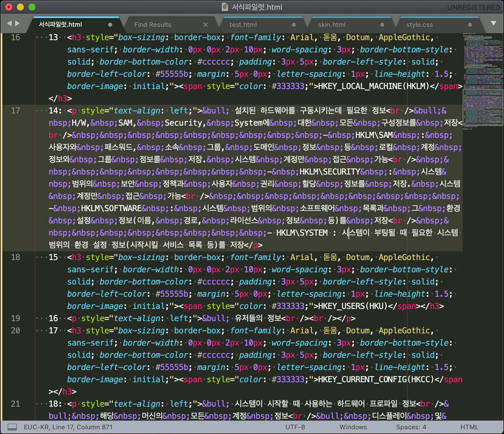Click the HKLM\SYSTEM text in code

pos(302,233)
